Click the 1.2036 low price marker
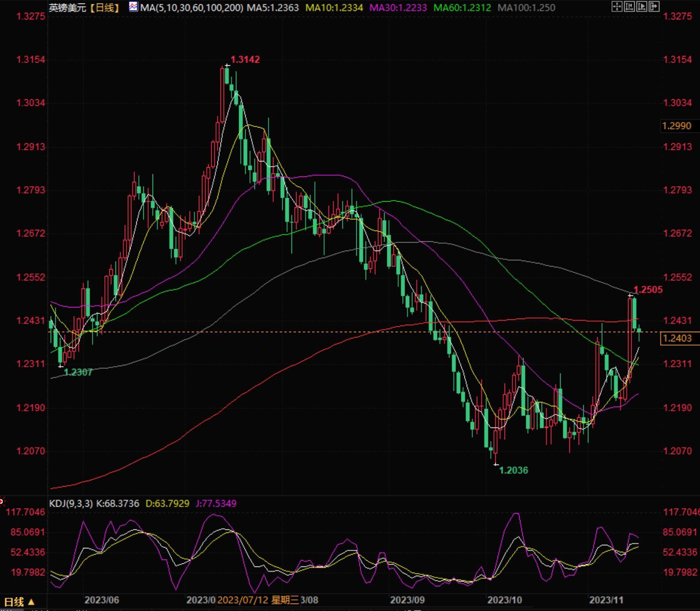 point(513,470)
